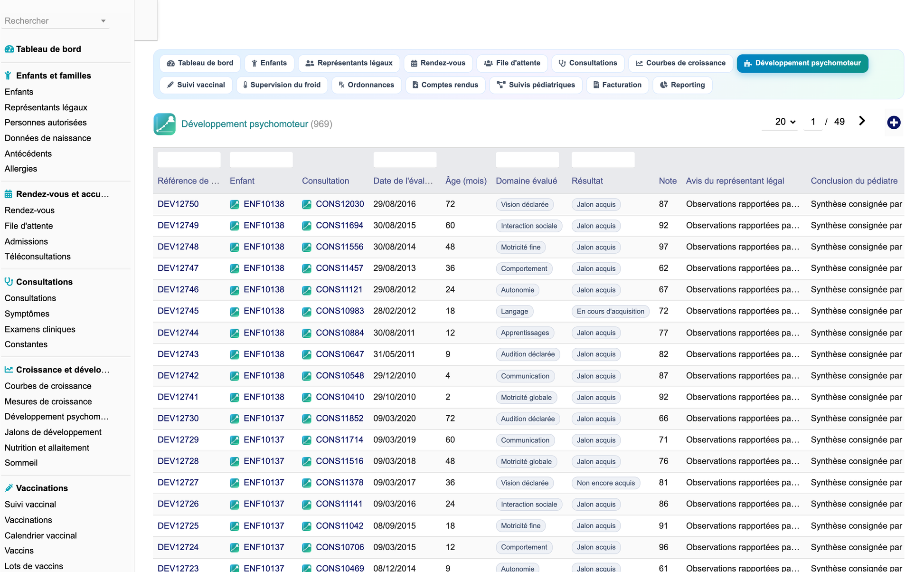Open the File d'attente tab
The width and height of the screenshot is (924, 572).
click(512, 63)
